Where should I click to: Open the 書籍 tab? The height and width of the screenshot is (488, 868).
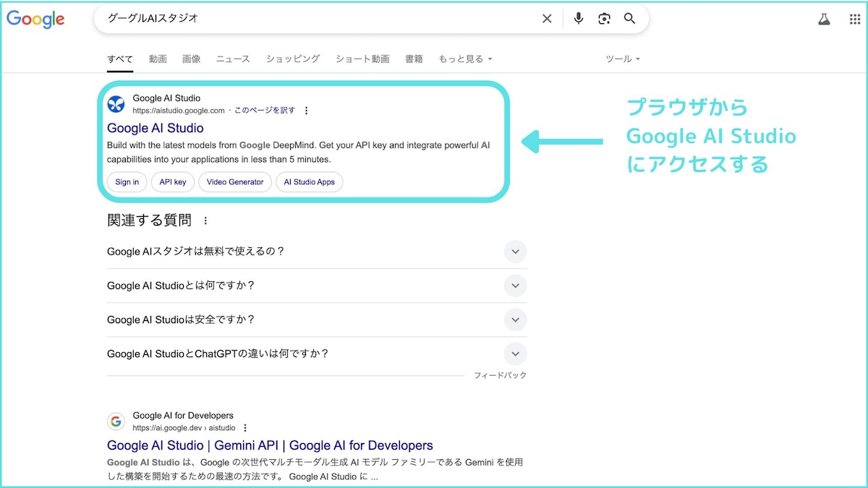(x=414, y=59)
